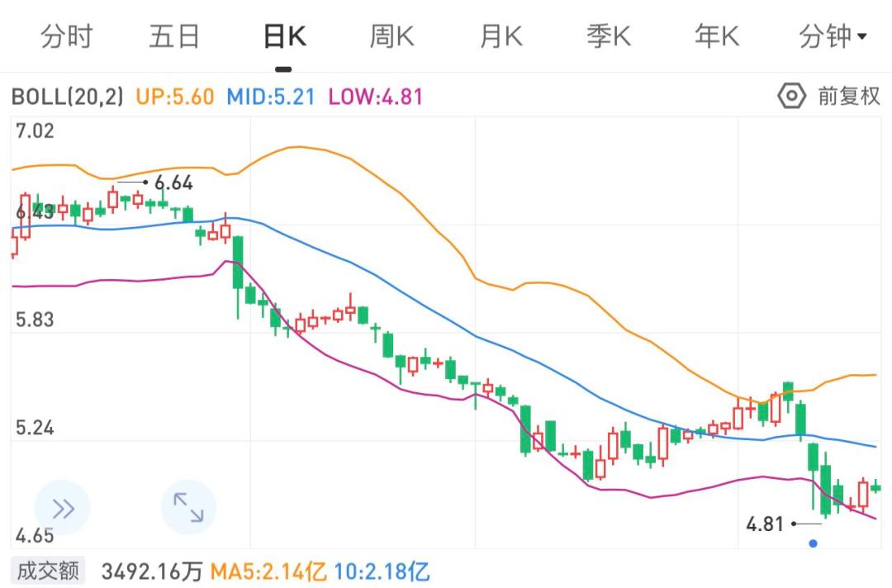Viewport: 892px width, 588px height.
Task: Tap the 6.64 high price marker
Action: pos(173,183)
